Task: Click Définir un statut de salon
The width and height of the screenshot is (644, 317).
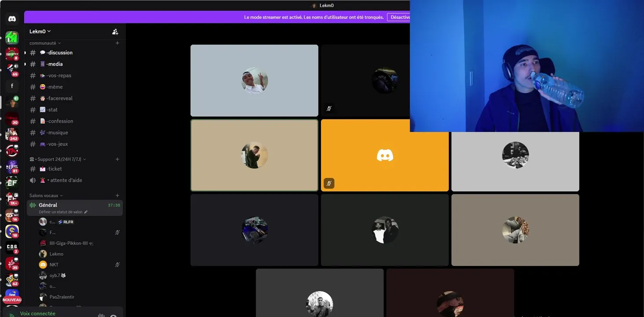Action: (61, 212)
